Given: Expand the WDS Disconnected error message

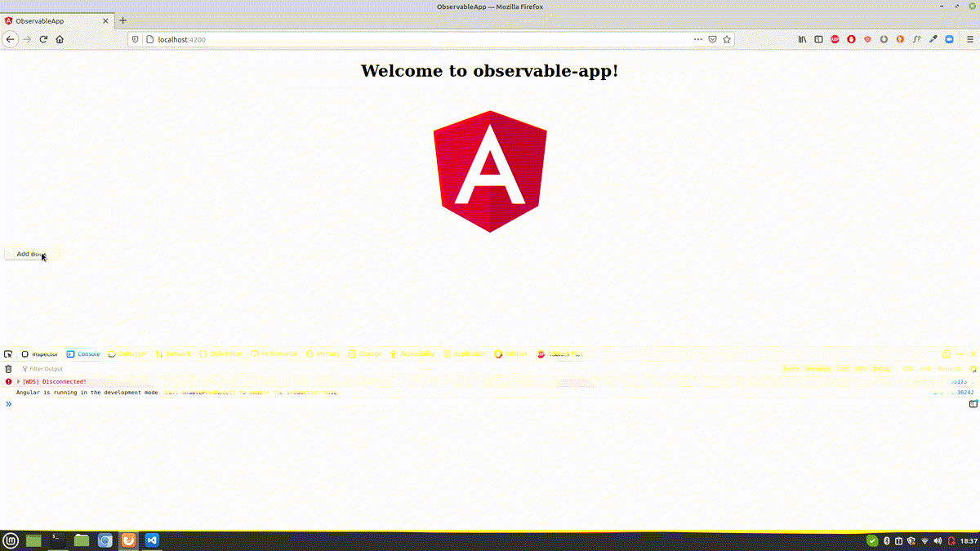Looking at the screenshot, I should click(19, 381).
